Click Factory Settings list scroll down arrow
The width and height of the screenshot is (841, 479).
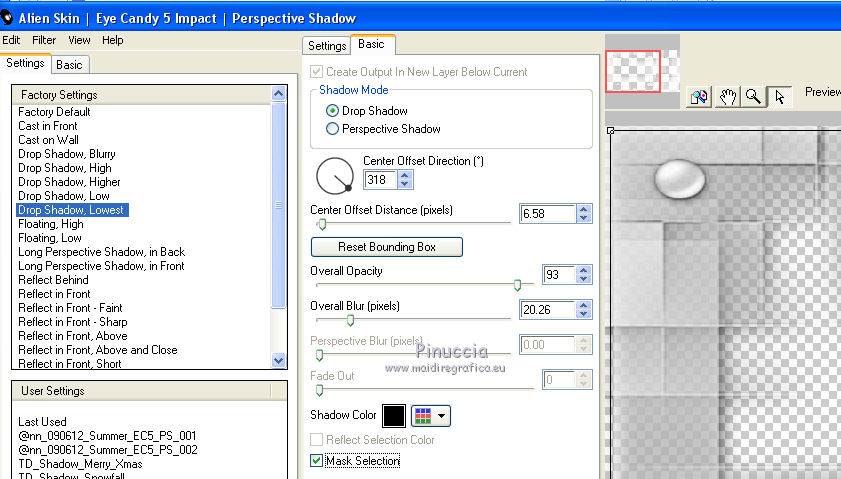coord(278,360)
